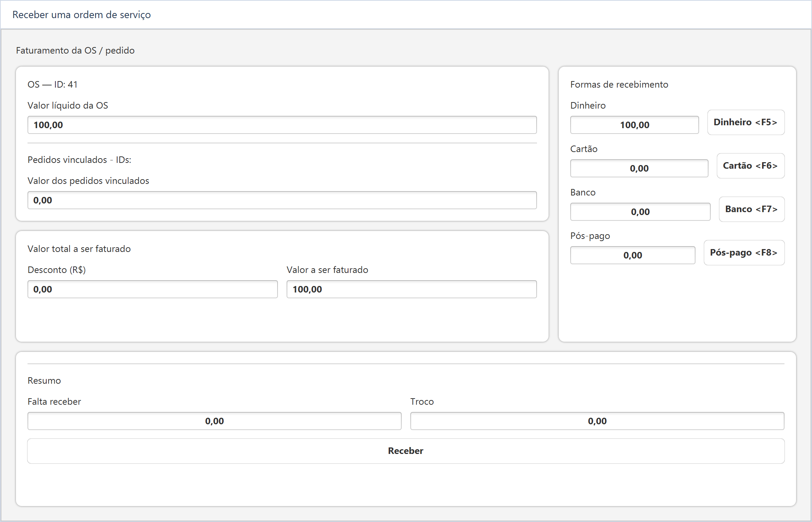Screen dimensions: 812x522
Task: Click the Receber button
Action: tap(406, 451)
